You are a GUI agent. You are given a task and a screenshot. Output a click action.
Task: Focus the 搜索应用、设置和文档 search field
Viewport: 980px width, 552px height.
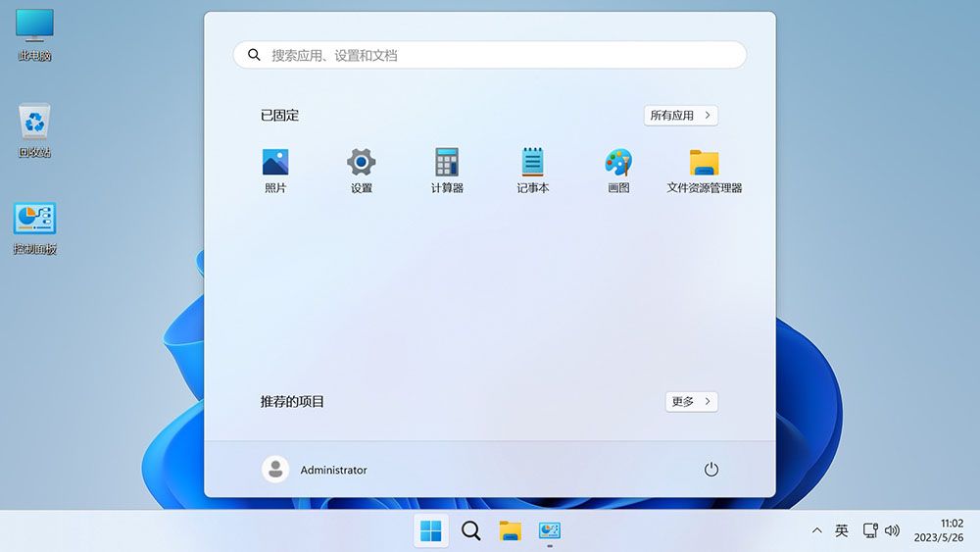click(490, 55)
